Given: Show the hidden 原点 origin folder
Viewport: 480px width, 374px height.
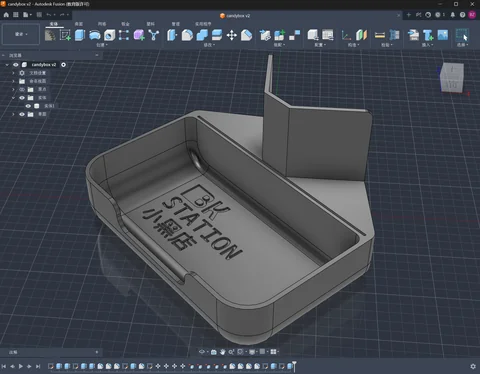Looking at the screenshot, I should [22, 89].
